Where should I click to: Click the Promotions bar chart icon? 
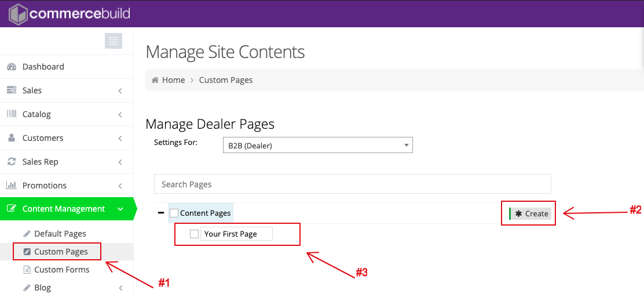coord(12,186)
